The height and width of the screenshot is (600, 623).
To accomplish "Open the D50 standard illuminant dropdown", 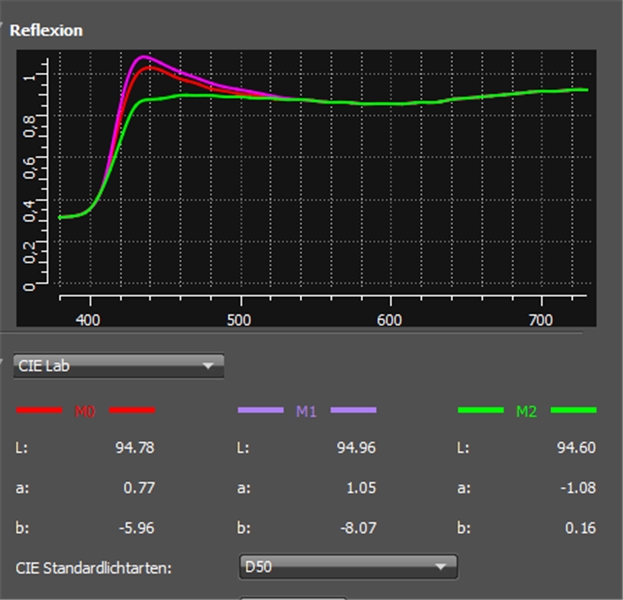I will click(x=348, y=567).
